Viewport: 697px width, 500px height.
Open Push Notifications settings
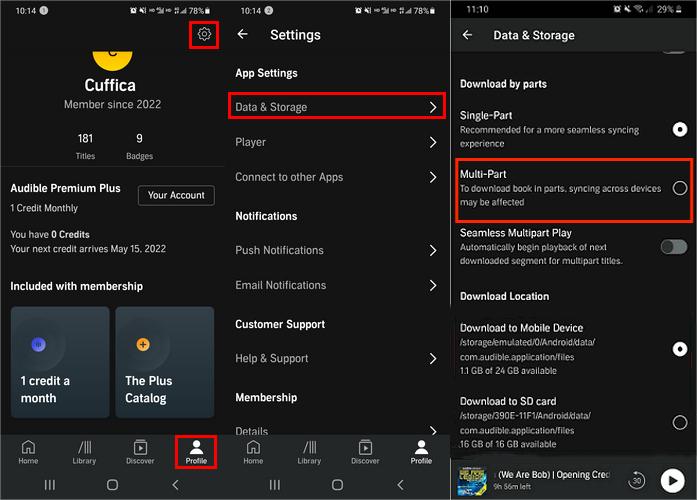coord(336,250)
